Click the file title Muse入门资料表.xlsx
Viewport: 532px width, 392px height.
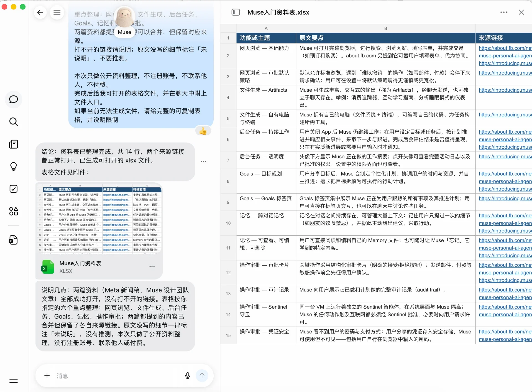tap(278, 12)
